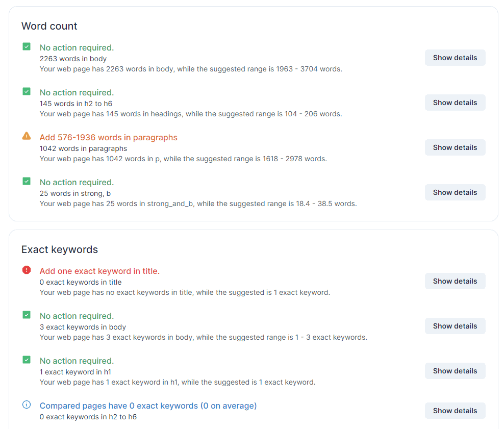
Task: Click orange warning icon for words in paragraphs
Action: [x=27, y=136]
